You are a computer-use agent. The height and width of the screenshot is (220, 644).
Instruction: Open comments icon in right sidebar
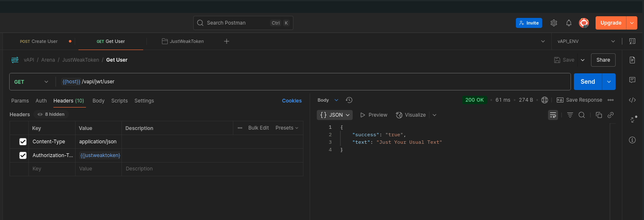pos(632,80)
